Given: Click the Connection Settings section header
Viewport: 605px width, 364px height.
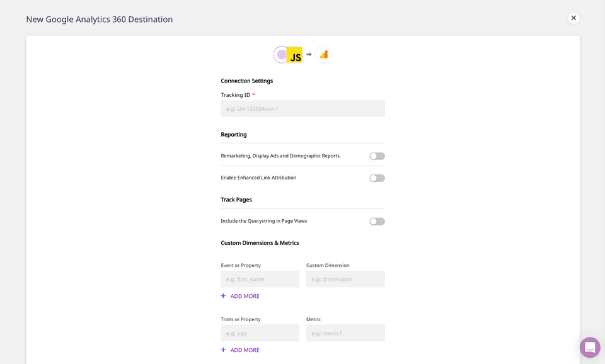Looking at the screenshot, I should tap(246, 81).
